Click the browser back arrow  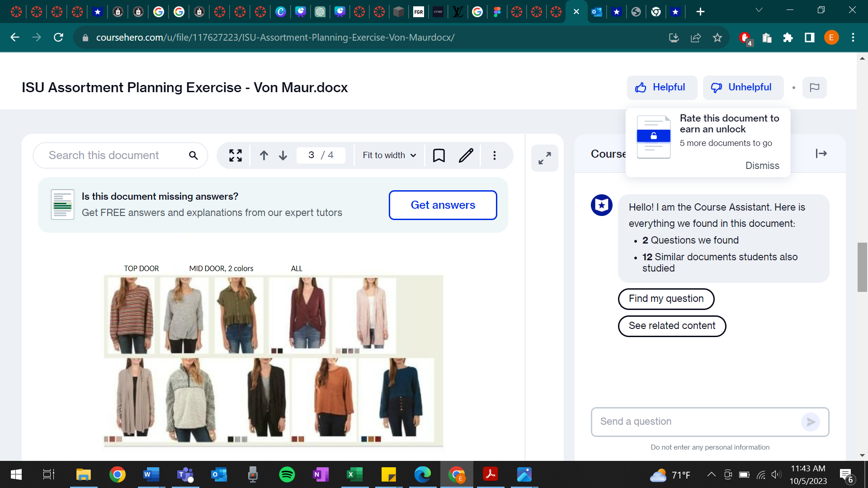[15, 38]
